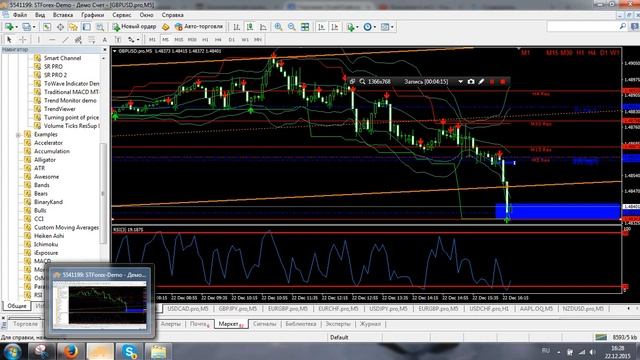Toggle the Navigator window icon

point(73,27)
